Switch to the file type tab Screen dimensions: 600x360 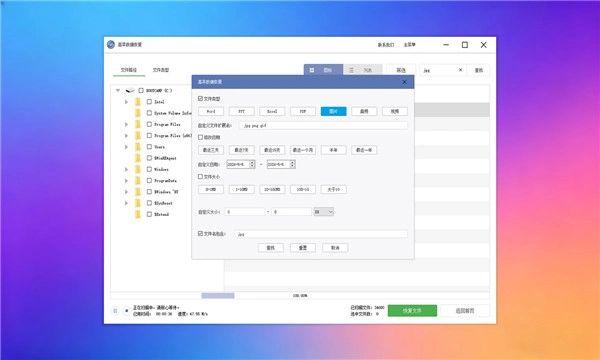[161, 70]
